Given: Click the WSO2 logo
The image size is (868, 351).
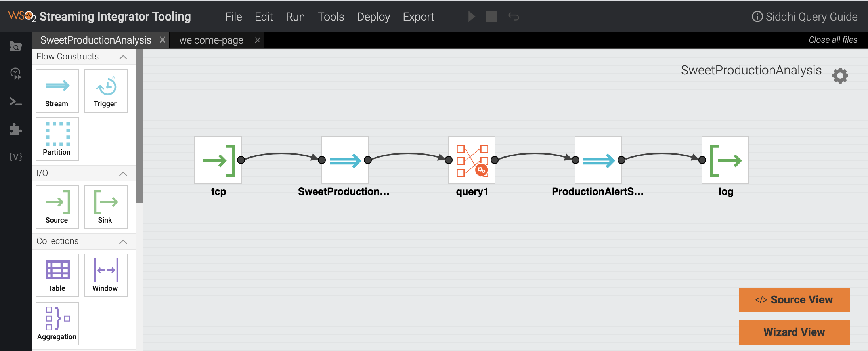Looking at the screenshot, I should 22,16.
